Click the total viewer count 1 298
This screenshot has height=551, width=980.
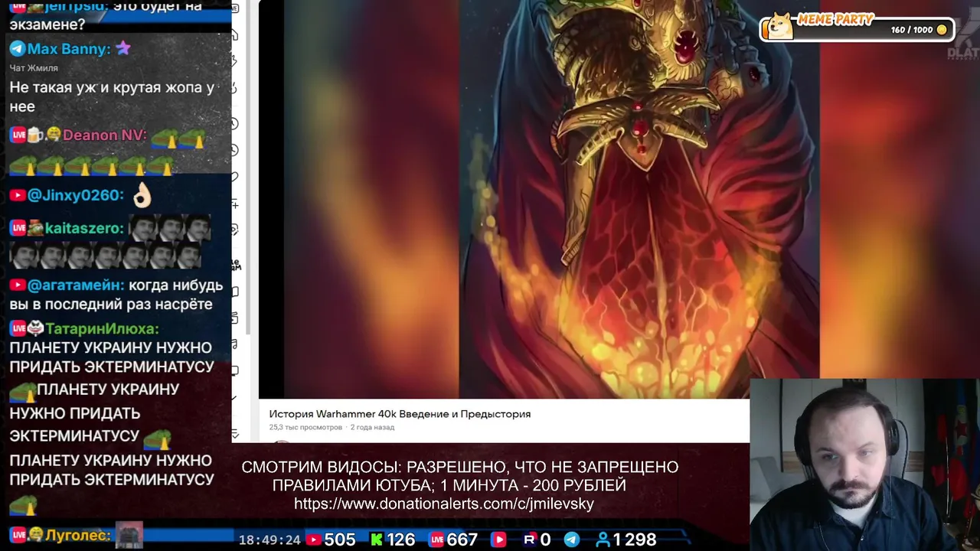click(635, 540)
